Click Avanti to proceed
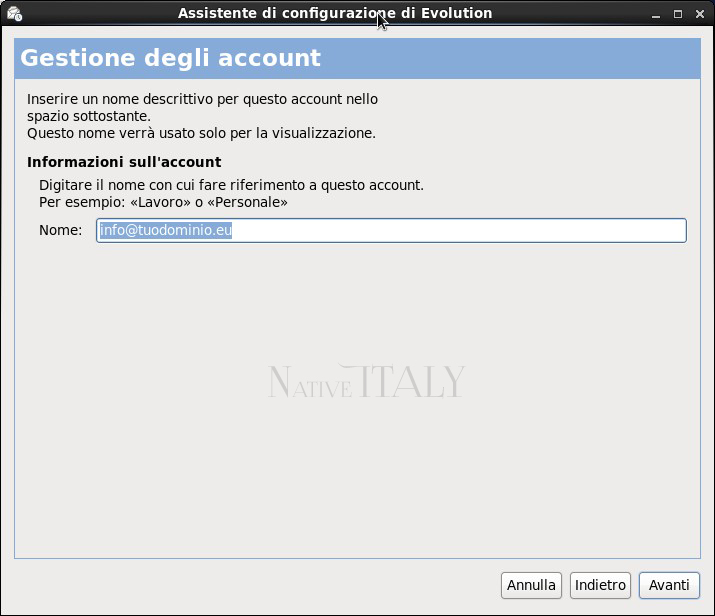This screenshot has width=715, height=616. (x=669, y=585)
